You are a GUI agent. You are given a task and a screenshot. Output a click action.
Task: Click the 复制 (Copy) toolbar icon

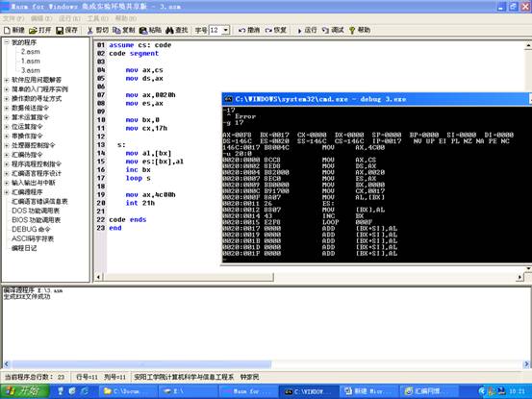[123, 30]
